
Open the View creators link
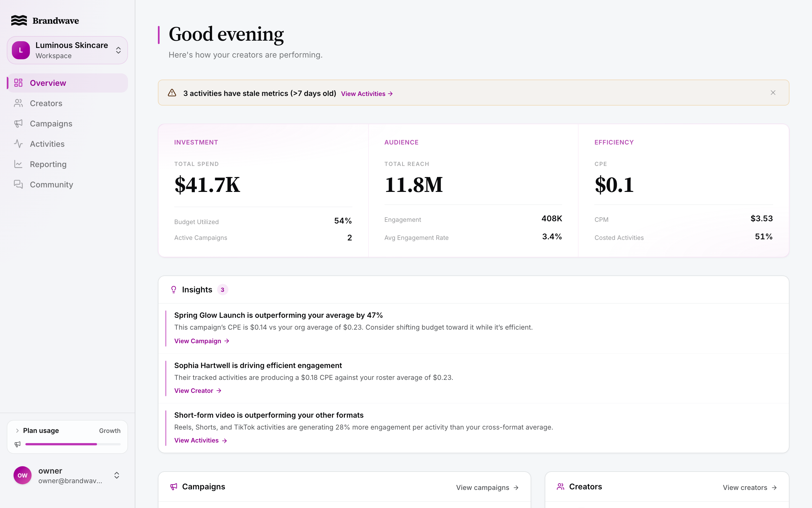pyautogui.click(x=750, y=487)
